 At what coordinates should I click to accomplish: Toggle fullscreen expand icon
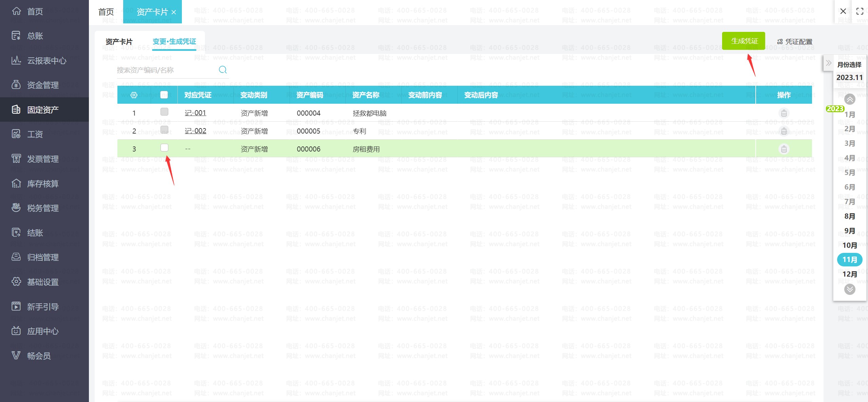point(860,11)
